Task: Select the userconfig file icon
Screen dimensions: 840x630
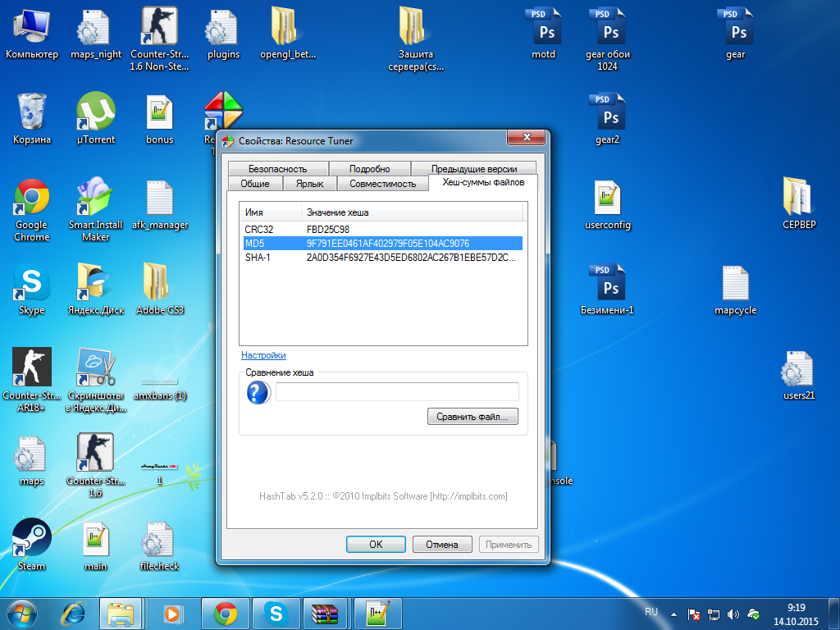Action: coord(608,204)
